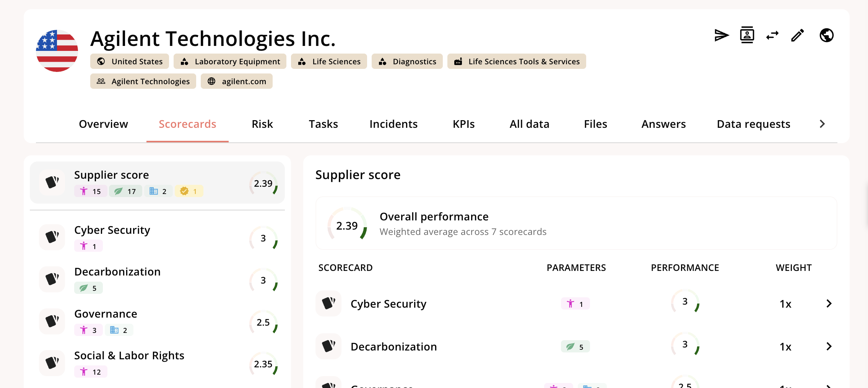Viewport: 868px width, 388px height.
Task: Click the PARAMETERS column header
Action: [576, 267]
